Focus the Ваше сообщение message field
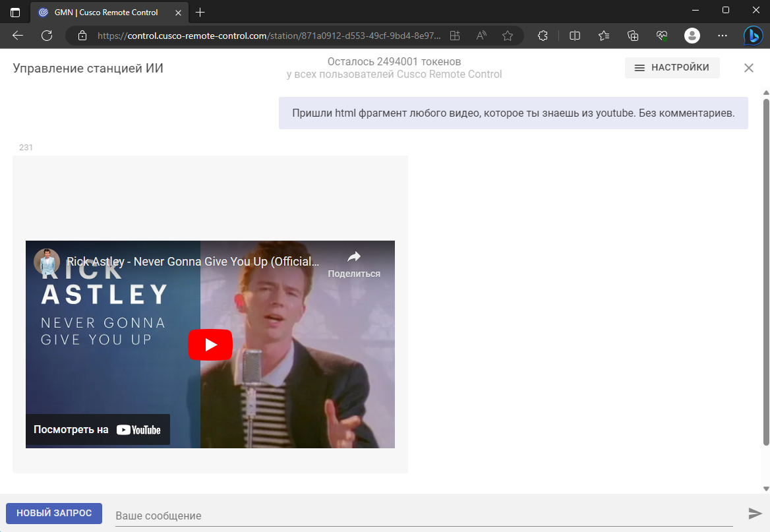The image size is (770, 532). [424, 516]
